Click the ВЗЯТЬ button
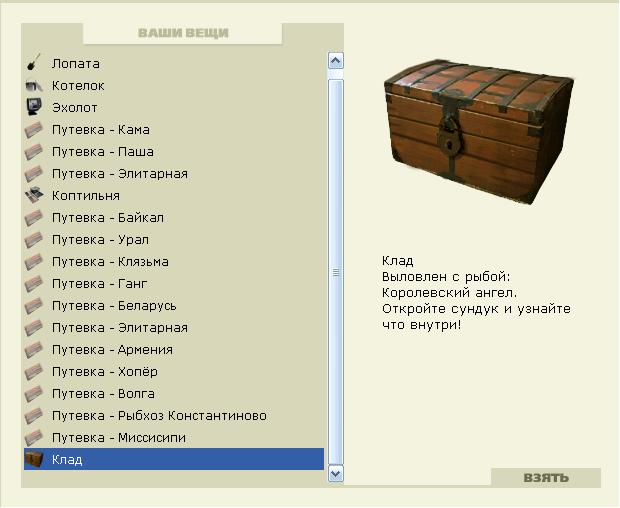Image resolution: width=620 pixels, height=508 pixels. click(x=546, y=478)
